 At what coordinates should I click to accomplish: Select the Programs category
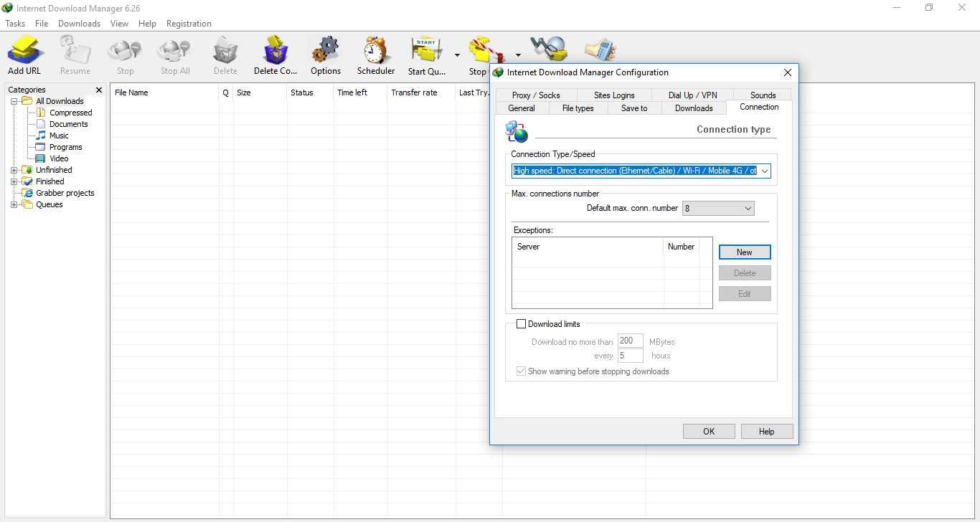coord(65,147)
